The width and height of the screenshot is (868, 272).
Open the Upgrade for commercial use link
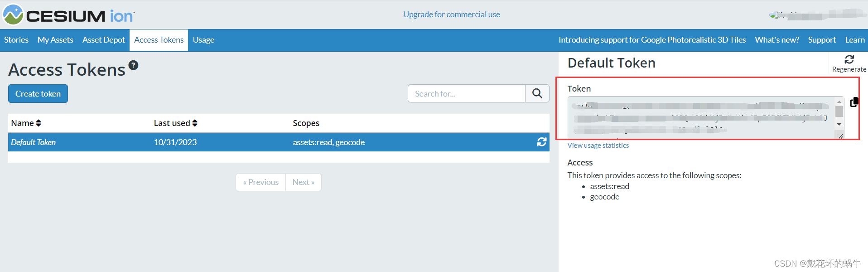tap(451, 14)
